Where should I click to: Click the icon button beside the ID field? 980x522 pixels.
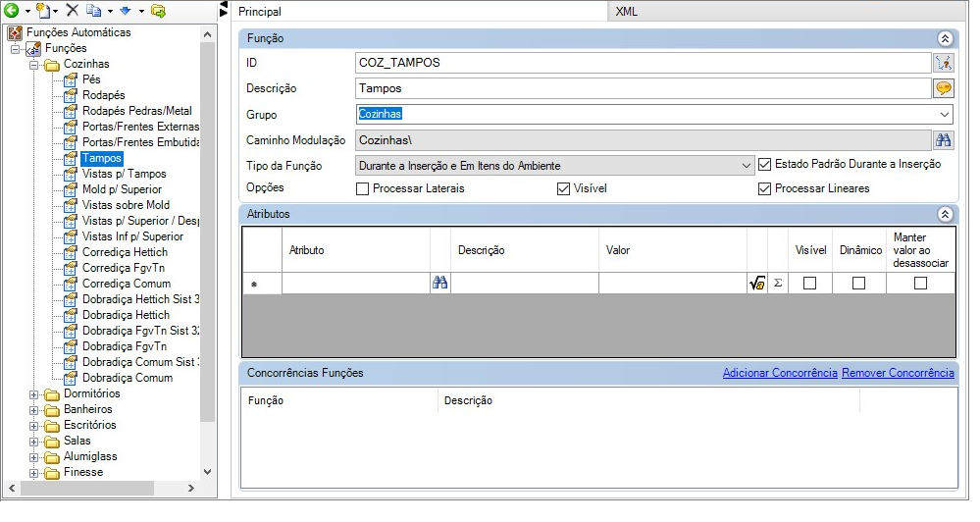pyautogui.click(x=943, y=63)
